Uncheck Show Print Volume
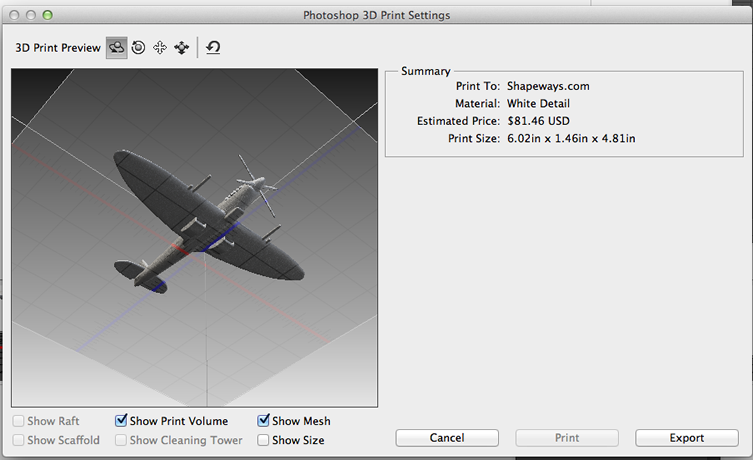This screenshot has height=460, width=753. click(121, 421)
